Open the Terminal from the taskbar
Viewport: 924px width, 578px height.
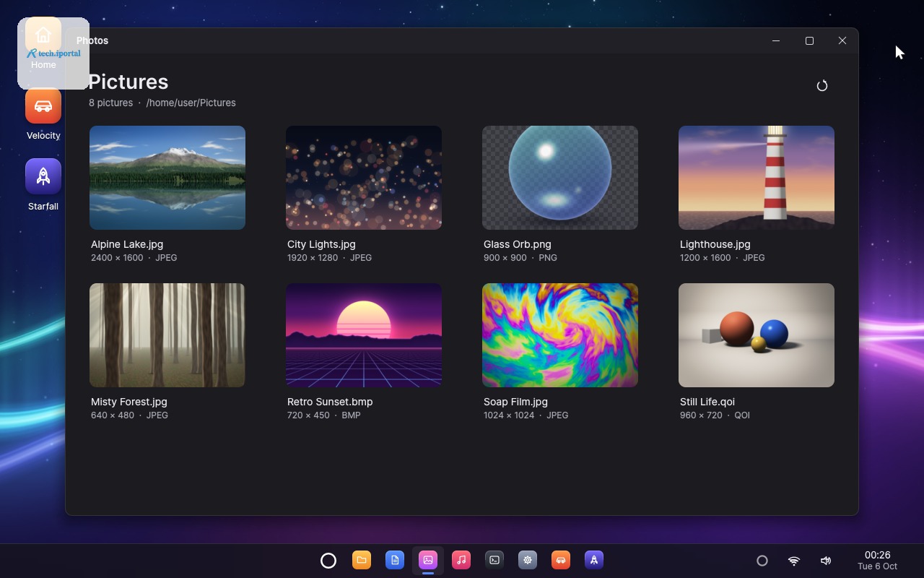pos(494,560)
